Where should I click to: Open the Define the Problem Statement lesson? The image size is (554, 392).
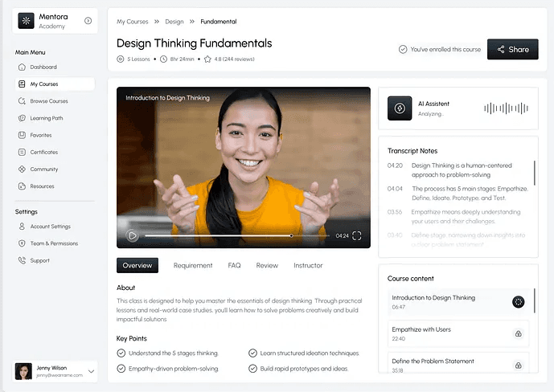(x=458, y=363)
